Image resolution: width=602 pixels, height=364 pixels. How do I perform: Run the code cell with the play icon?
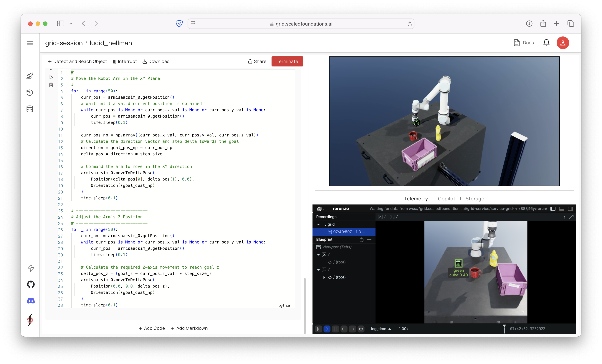pos(51,77)
